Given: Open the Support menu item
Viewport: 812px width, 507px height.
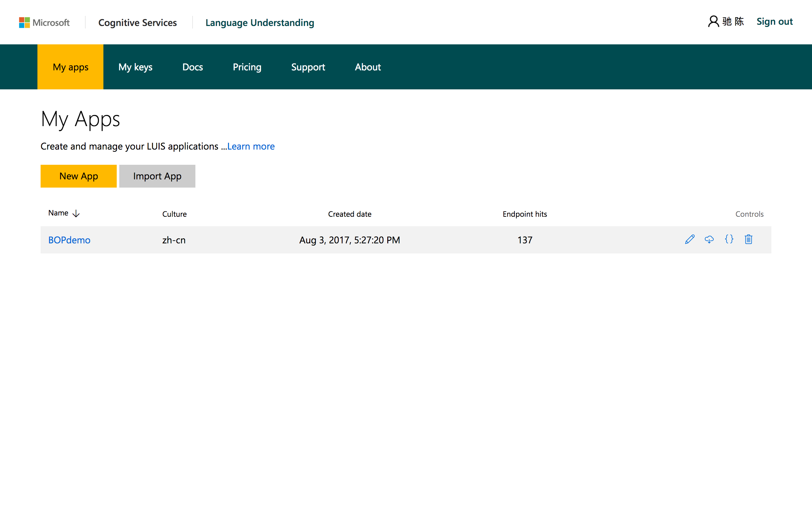Looking at the screenshot, I should tap(308, 67).
